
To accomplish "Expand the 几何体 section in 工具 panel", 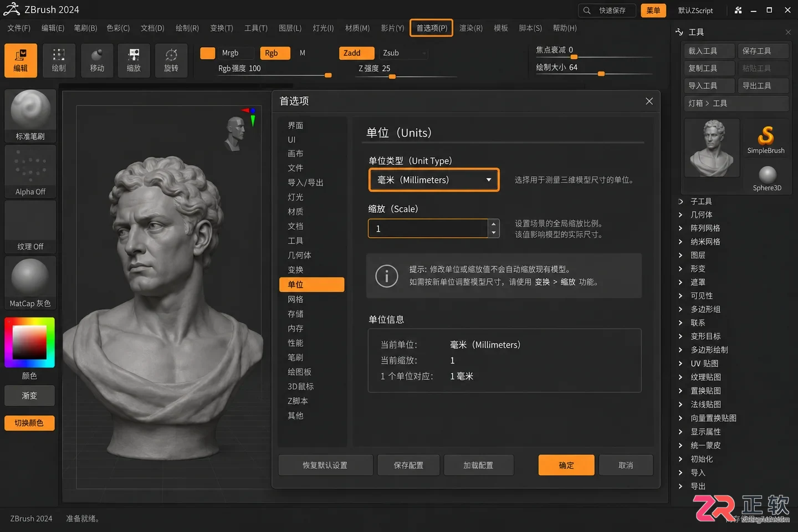I will click(x=701, y=214).
